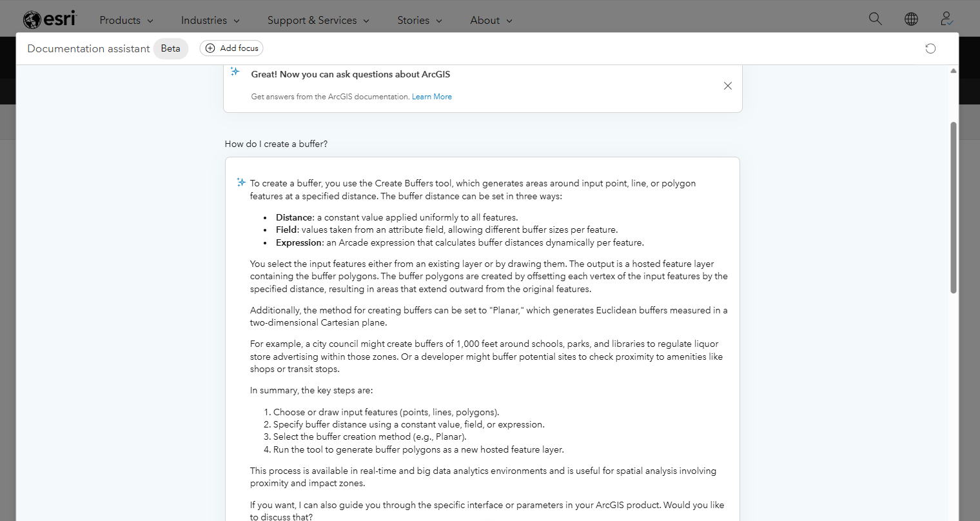The width and height of the screenshot is (980, 521).
Task: Click the Add focus button
Action: click(x=231, y=48)
